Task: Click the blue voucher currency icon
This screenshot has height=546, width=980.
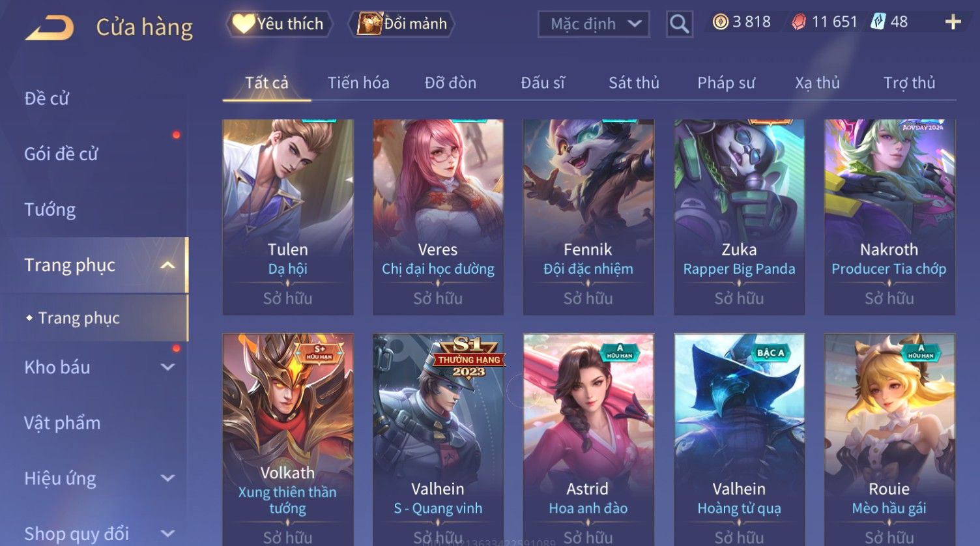Action: [x=878, y=22]
